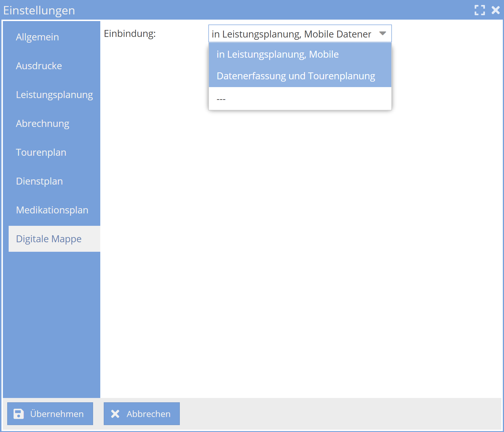Maximize the Einstellungen dialog to fullscreen

(x=480, y=10)
